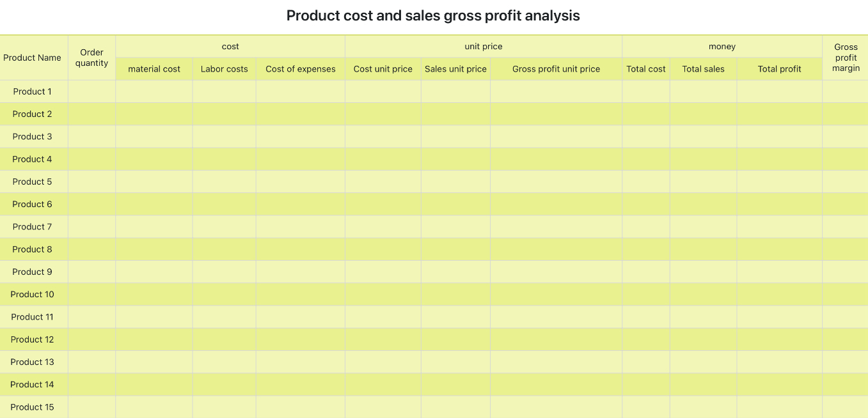The height and width of the screenshot is (418, 868).
Task: Click the 'Product 14' row label
Action: (33, 384)
